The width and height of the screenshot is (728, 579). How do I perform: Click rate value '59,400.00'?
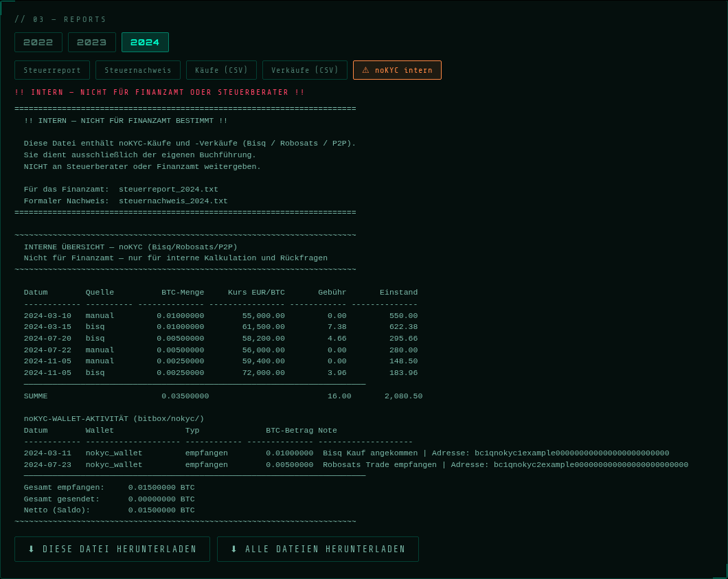coord(263,361)
